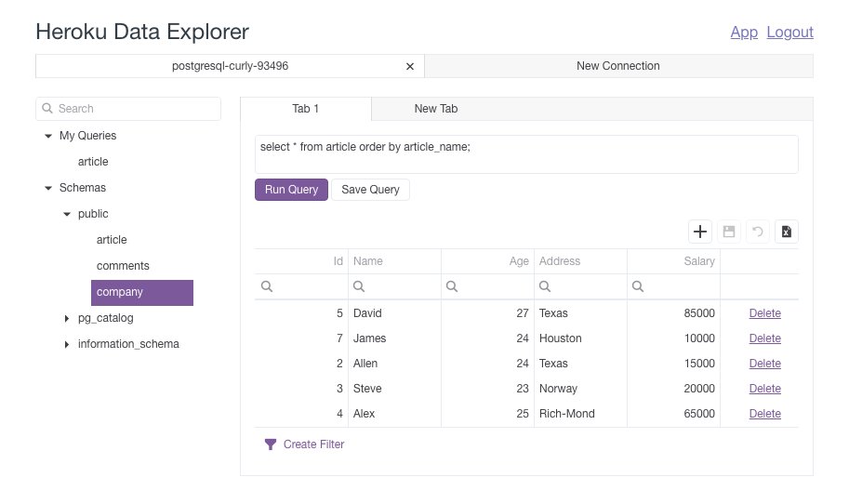Click the save changes floppy icon
Viewport: 849px width, 504px height.
pos(729,232)
